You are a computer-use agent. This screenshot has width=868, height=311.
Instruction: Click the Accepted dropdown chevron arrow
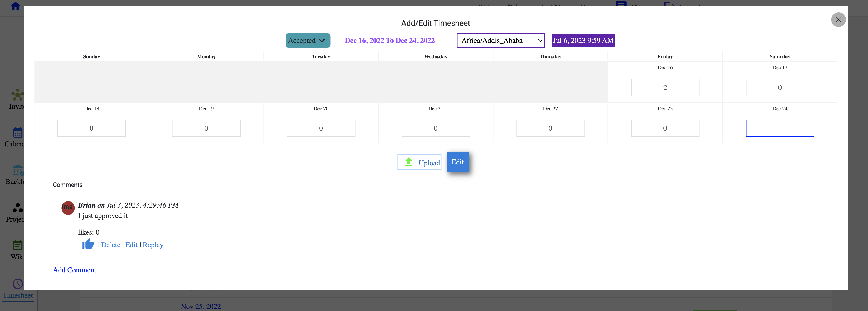(322, 41)
